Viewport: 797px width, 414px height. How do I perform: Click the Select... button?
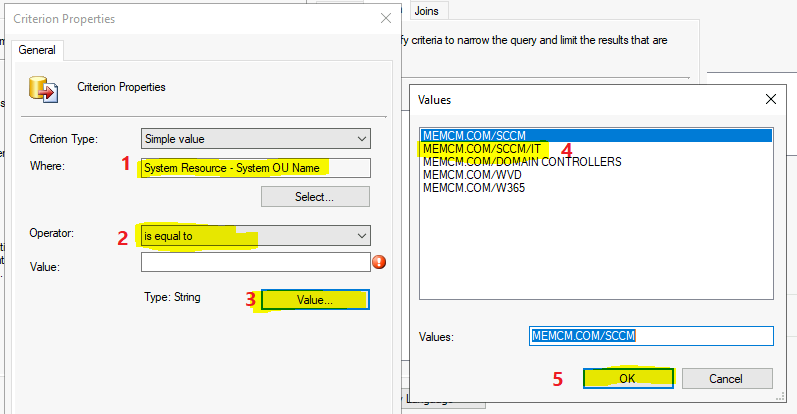pos(315,197)
